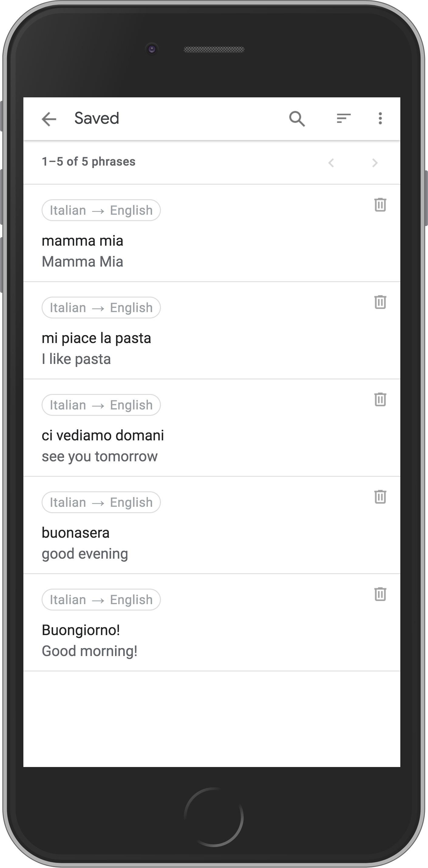The height and width of the screenshot is (868, 428).
Task: Expand the Italian to English chip on 'buonasera'
Action: point(101,502)
